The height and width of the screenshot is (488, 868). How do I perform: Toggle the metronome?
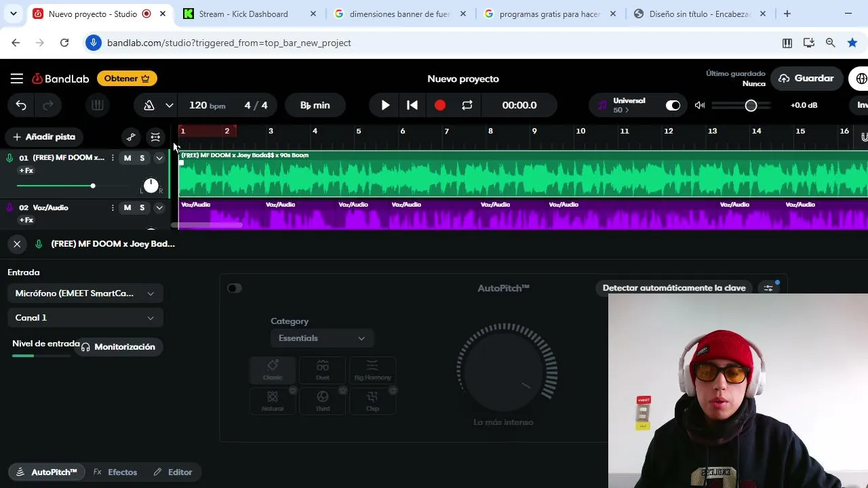pyautogui.click(x=149, y=105)
